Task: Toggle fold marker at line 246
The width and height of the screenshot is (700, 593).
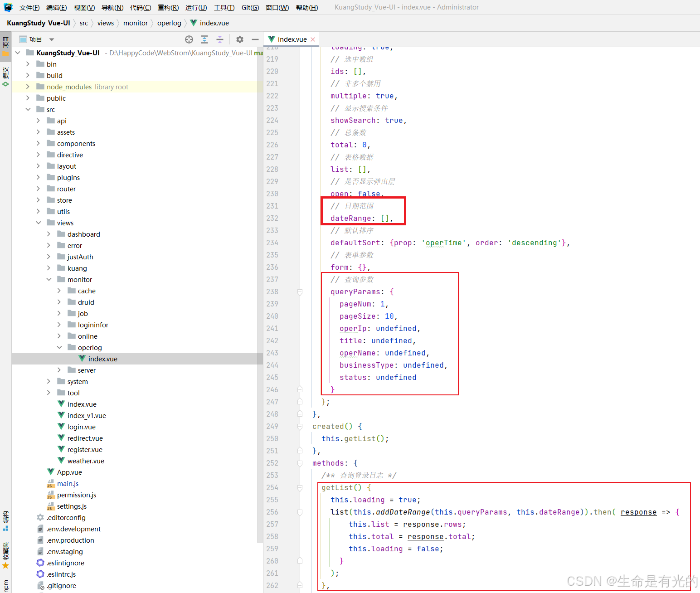Action: pyautogui.click(x=300, y=390)
